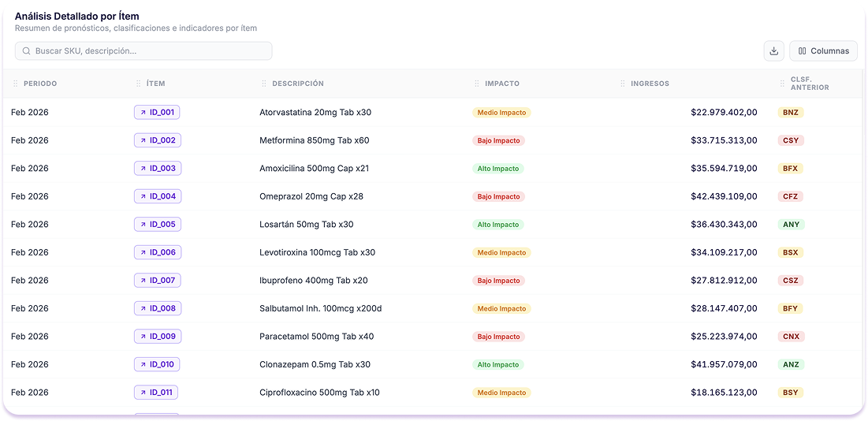Open item link ID_004
This screenshot has width=868, height=421.
pos(158,196)
